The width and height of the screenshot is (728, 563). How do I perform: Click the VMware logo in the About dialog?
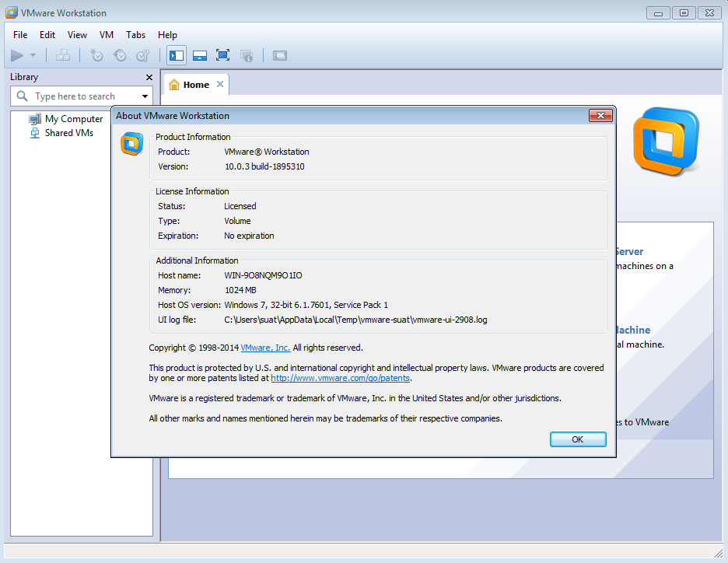131,143
